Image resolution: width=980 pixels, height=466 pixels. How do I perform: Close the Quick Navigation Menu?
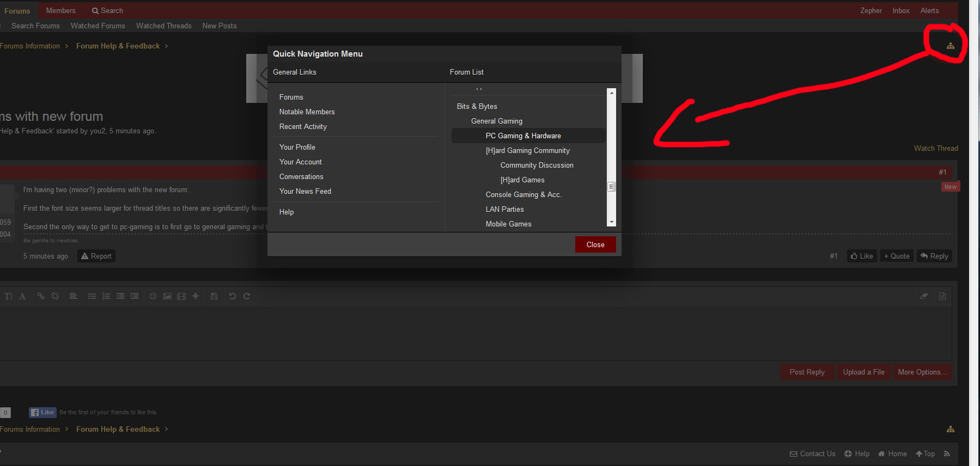(x=595, y=244)
